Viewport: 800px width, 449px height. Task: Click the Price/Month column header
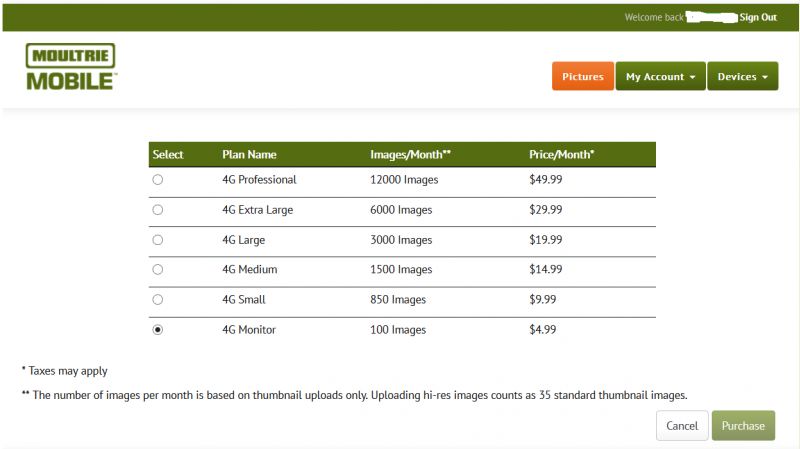[561, 155]
